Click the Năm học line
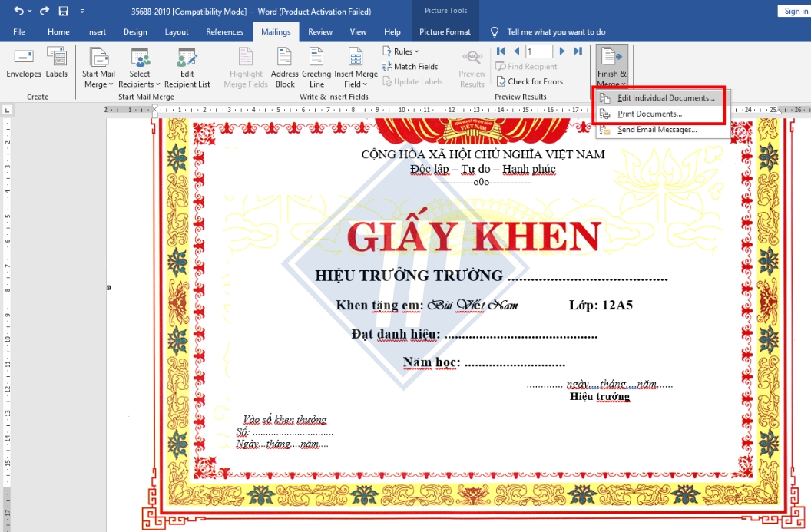811x532 pixels. click(484, 362)
